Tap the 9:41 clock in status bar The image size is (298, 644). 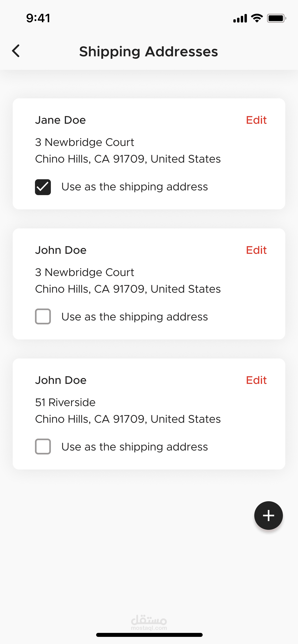coord(38,18)
